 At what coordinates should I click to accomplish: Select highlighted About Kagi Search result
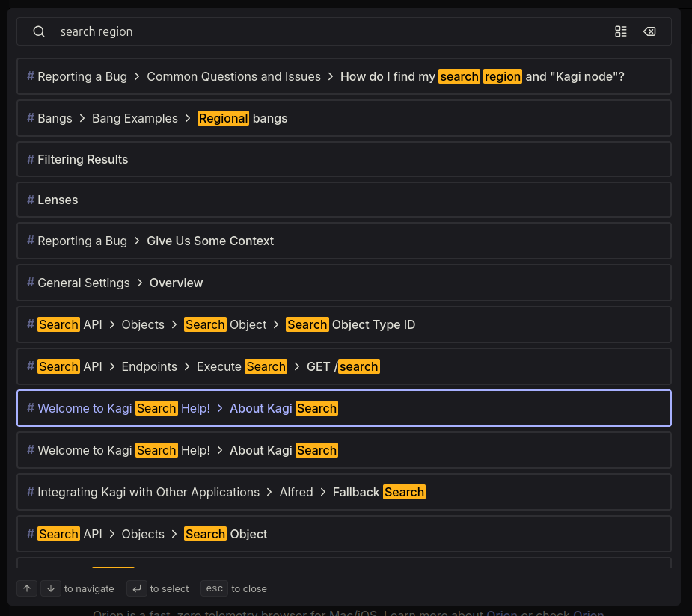344,408
